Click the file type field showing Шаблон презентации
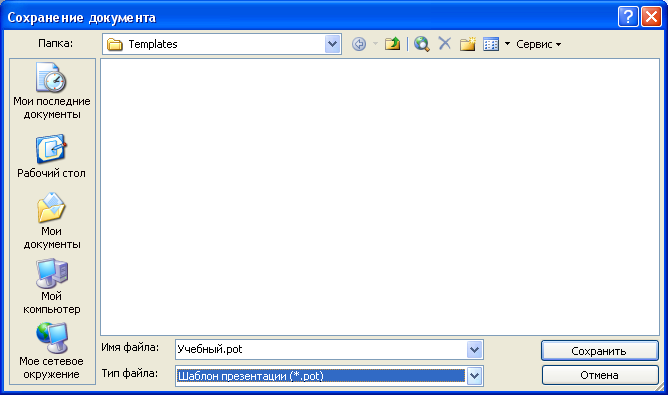The image size is (668, 395). (x=320, y=376)
